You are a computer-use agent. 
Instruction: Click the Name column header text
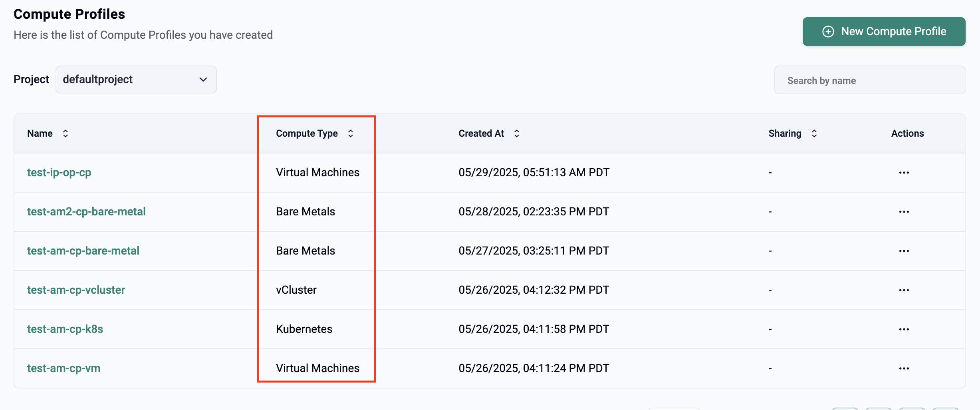coord(40,133)
